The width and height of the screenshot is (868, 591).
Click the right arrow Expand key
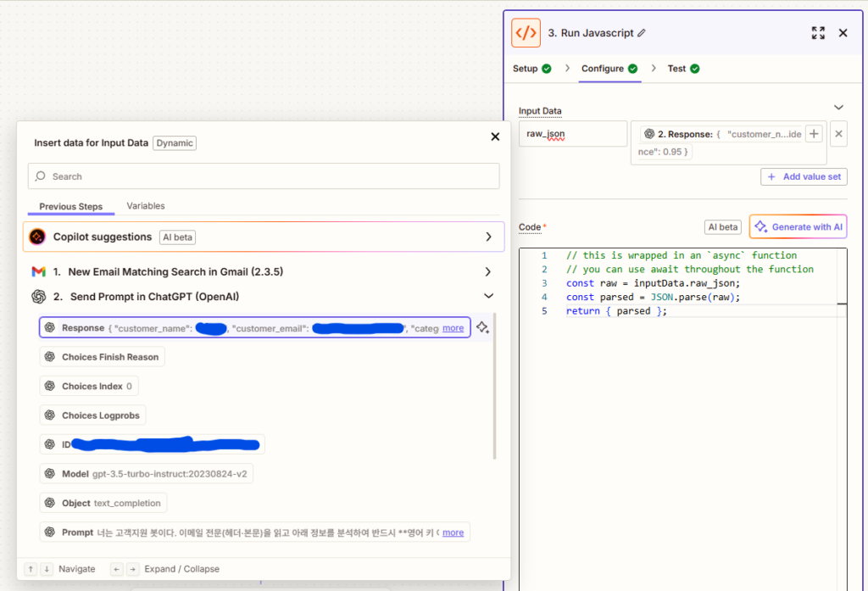(x=133, y=569)
